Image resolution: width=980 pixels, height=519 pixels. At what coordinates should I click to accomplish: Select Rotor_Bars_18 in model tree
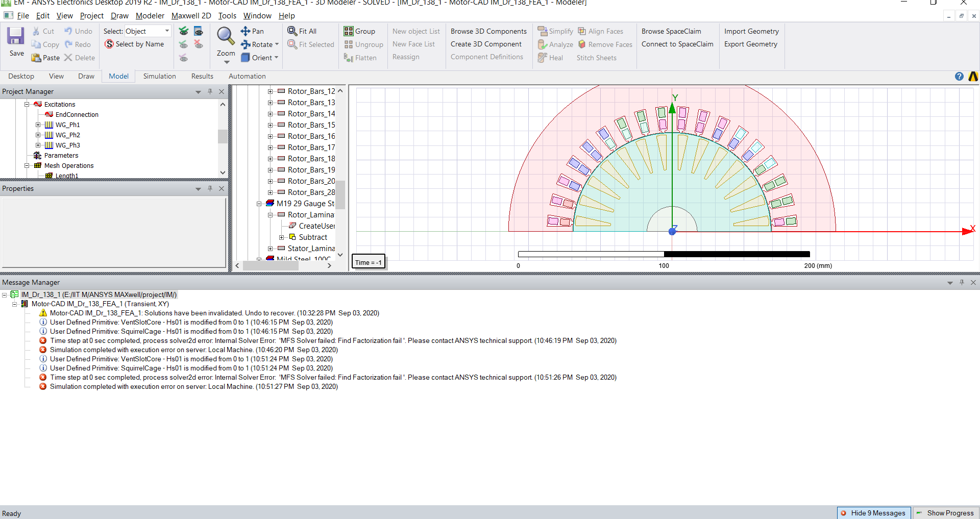pos(311,159)
